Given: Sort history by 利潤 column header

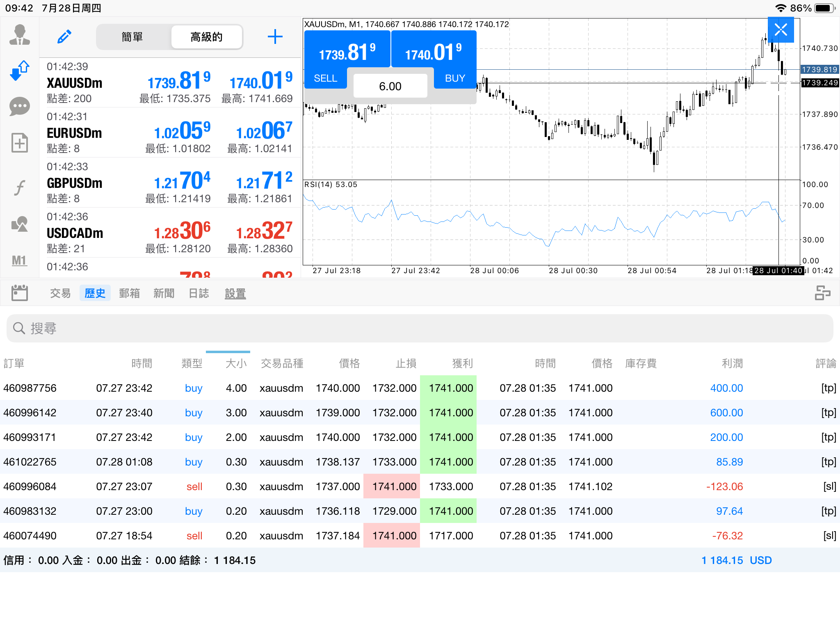Looking at the screenshot, I should (x=732, y=363).
